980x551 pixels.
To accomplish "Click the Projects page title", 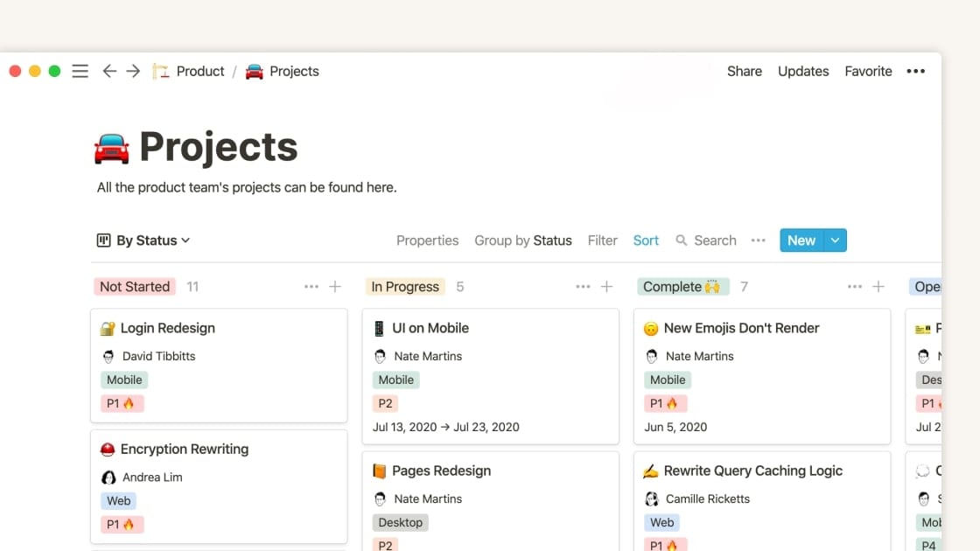I will 218,148.
